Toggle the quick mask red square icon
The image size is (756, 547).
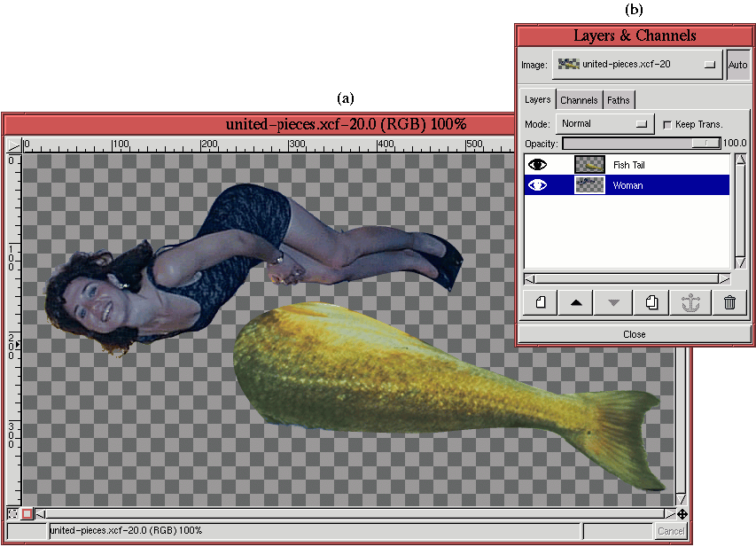pos(27,513)
